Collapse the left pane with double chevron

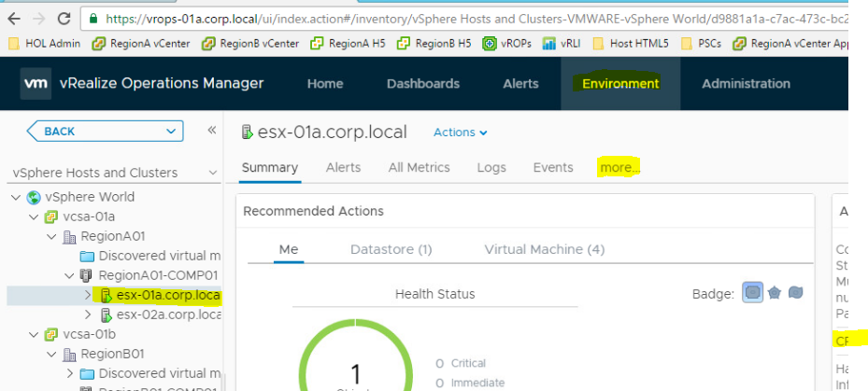pyautogui.click(x=211, y=130)
